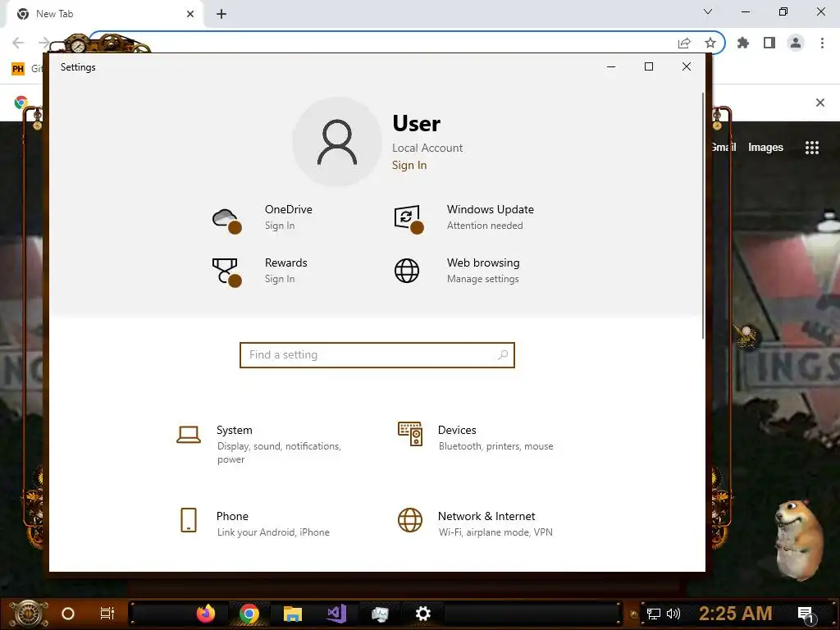Open the monitor app on the taskbar
Viewport: 840px width, 630px height.
click(x=380, y=614)
